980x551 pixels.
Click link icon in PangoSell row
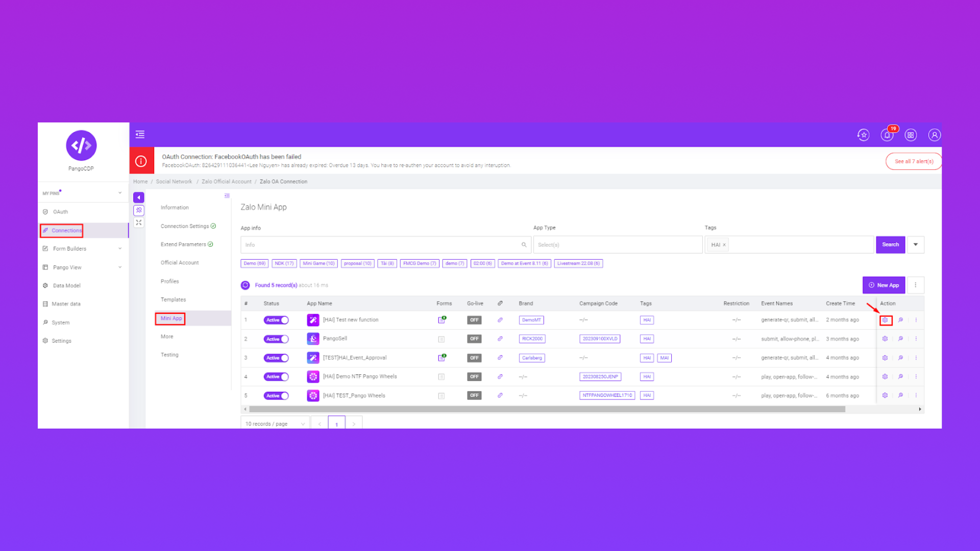pyautogui.click(x=500, y=339)
